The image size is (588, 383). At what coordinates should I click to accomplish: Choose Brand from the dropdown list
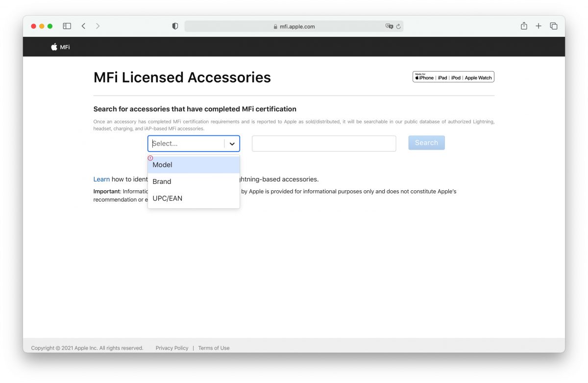(x=194, y=181)
